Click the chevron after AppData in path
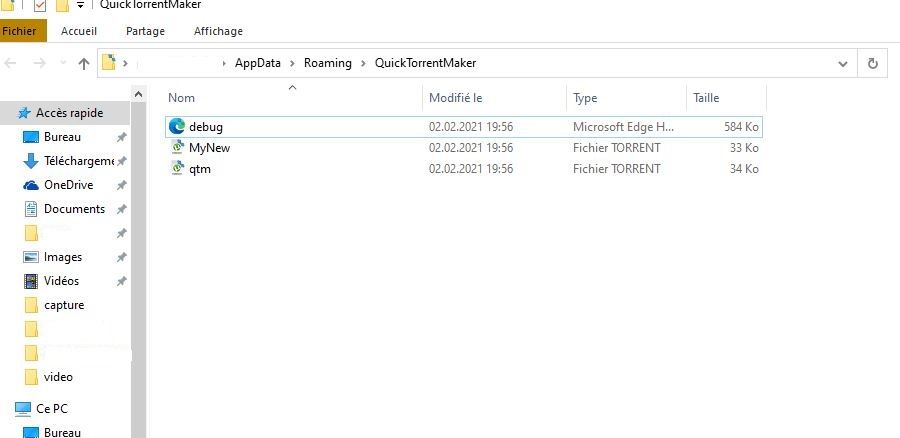The height and width of the screenshot is (438, 900). [292, 63]
